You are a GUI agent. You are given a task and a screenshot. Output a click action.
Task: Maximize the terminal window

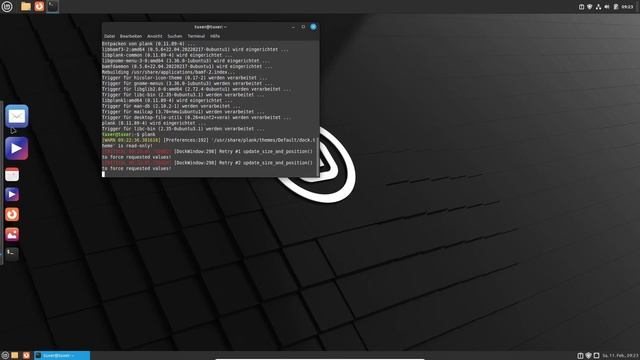(x=303, y=27)
